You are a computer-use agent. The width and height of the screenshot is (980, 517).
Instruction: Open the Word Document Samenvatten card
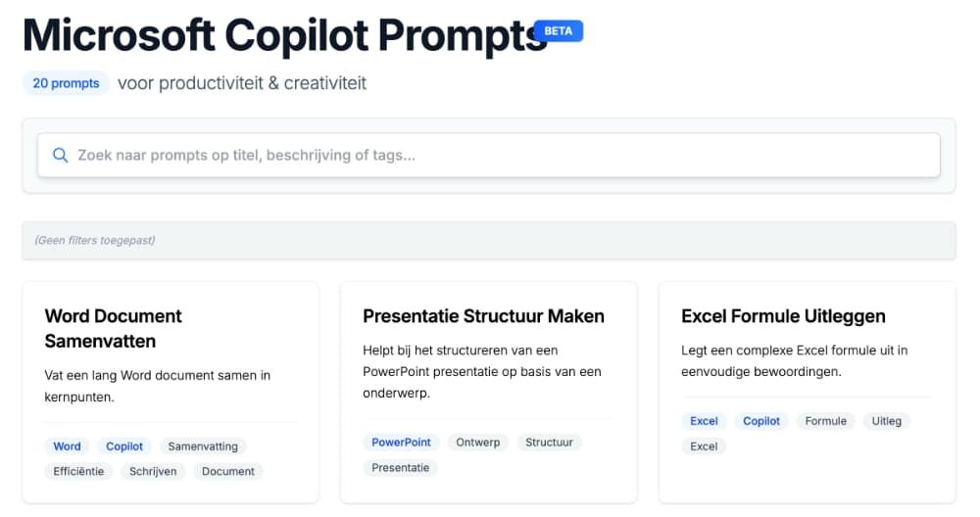click(x=171, y=392)
